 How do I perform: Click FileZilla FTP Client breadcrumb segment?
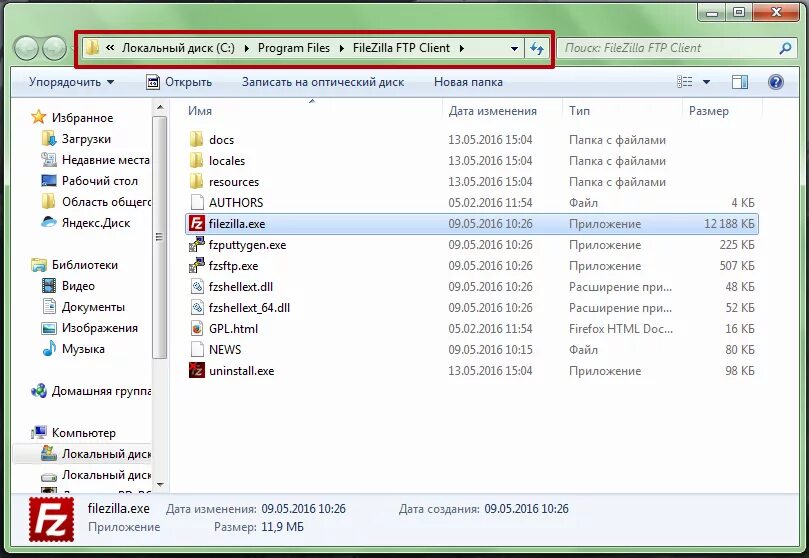(401, 48)
